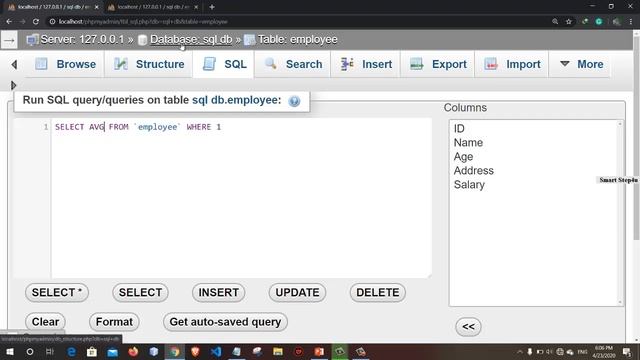The image size is (640, 360).
Task: Open Firefox from taskbar
Action: click(133, 352)
